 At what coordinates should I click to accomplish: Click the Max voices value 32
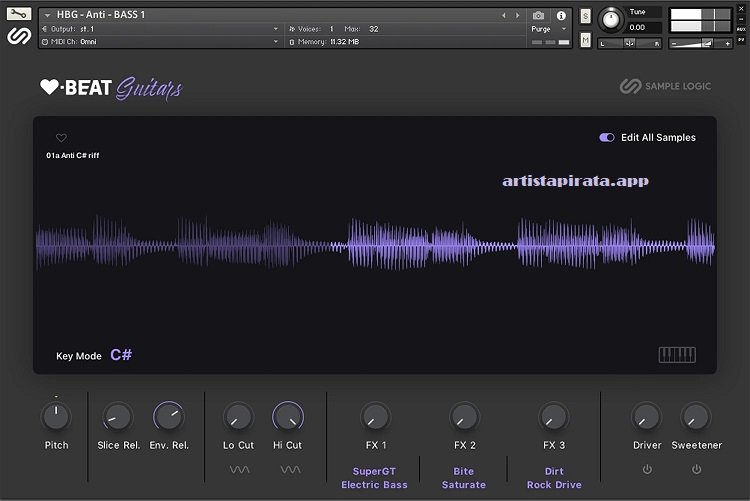(374, 29)
